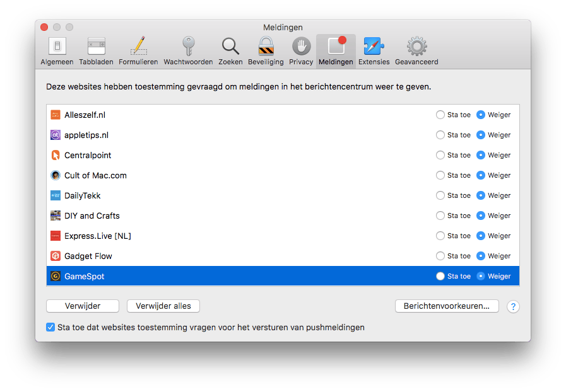This screenshot has height=392, width=566.
Task: Select the Meldingen notifications pane
Action: coord(336,51)
